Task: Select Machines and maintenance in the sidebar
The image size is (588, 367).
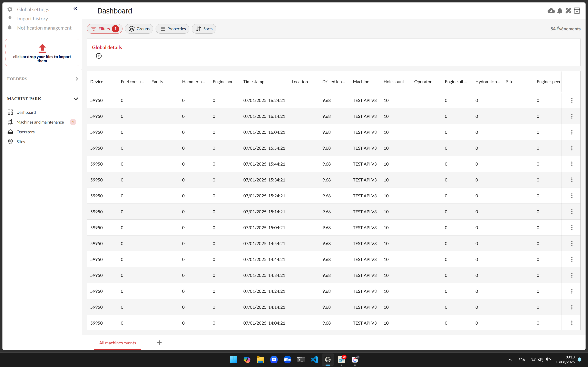Action: 40,122
